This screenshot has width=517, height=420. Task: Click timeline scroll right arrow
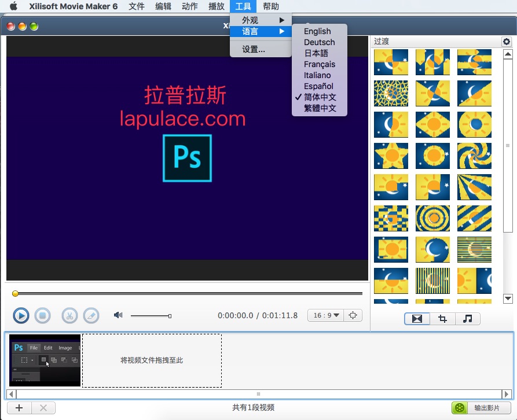[507, 394]
